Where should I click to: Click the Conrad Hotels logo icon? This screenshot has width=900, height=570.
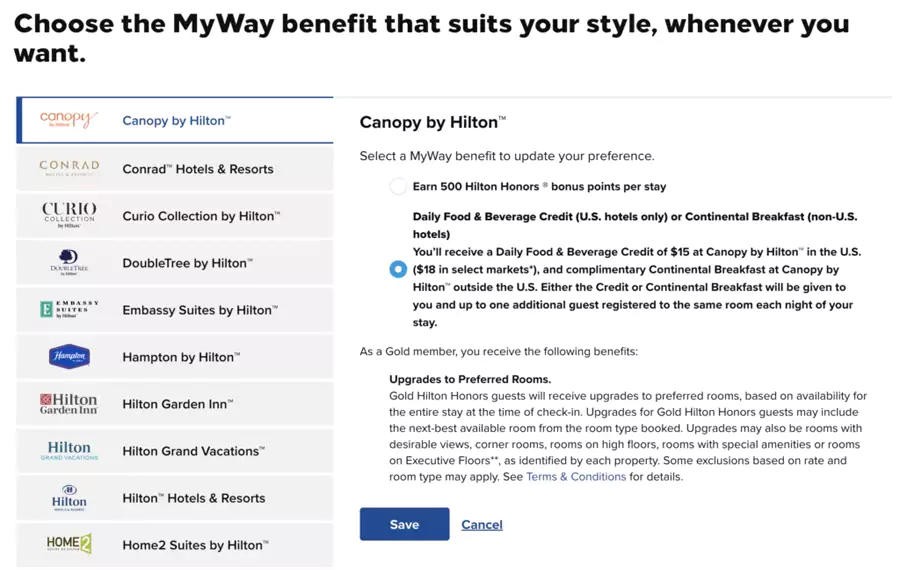click(69, 168)
